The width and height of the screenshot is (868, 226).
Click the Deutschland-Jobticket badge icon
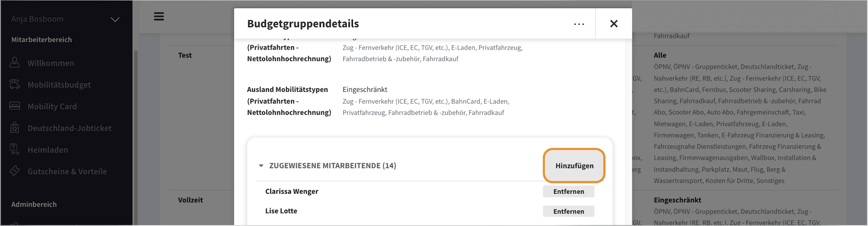[x=15, y=127]
